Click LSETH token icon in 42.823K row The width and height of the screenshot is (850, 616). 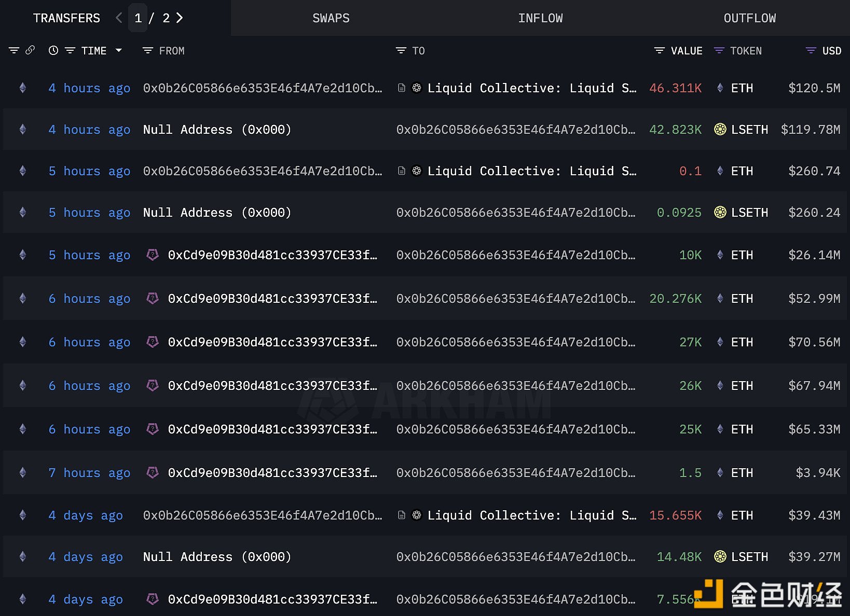[x=720, y=130]
